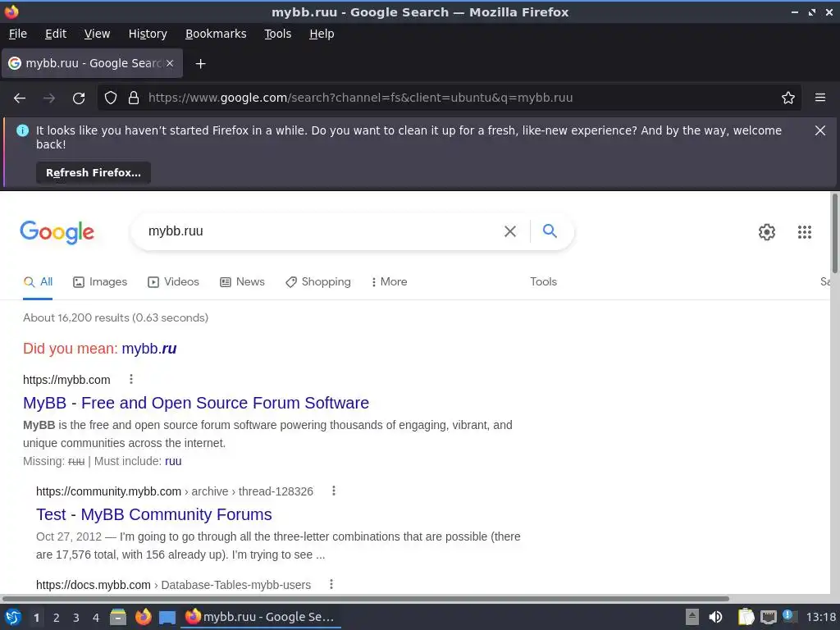Click the Refresh Firefox button
Image resolution: width=840 pixels, height=630 pixels.
point(94,173)
